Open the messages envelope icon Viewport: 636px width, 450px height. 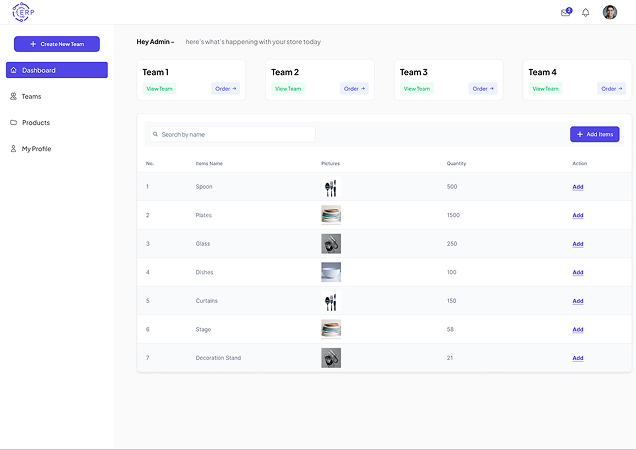tap(566, 12)
